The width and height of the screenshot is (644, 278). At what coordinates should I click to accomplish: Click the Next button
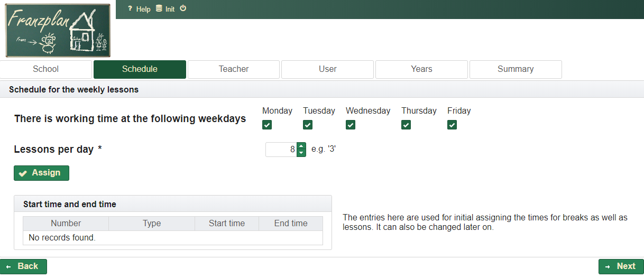(x=621, y=266)
